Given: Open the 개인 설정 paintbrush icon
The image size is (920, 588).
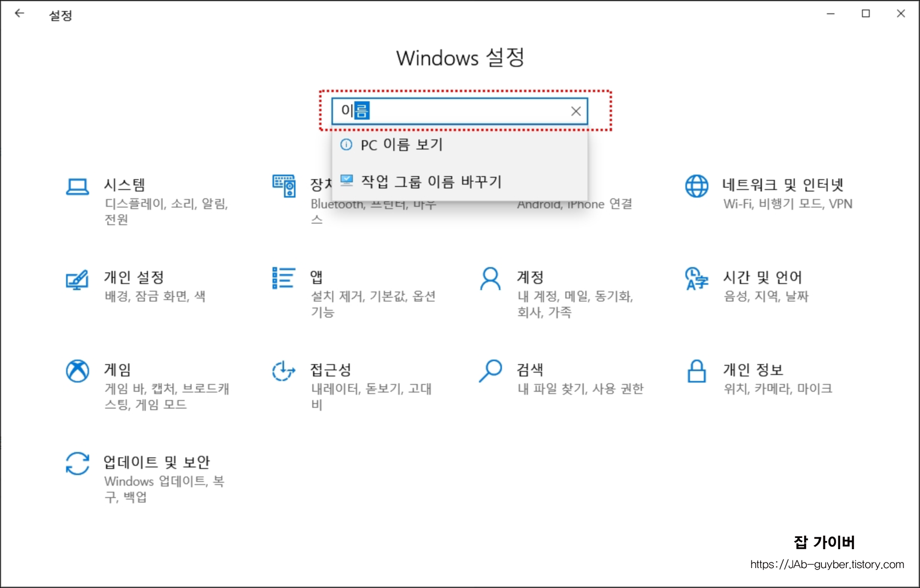Looking at the screenshot, I should 77,279.
